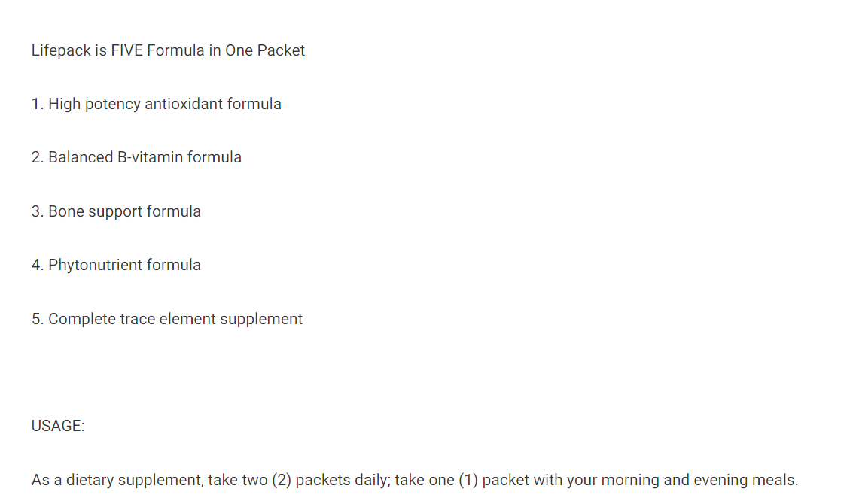Select the 'High potency antioxidant formula' line
Image resolution: width=853 pixels, height=504 pixels.
[156, 104]
